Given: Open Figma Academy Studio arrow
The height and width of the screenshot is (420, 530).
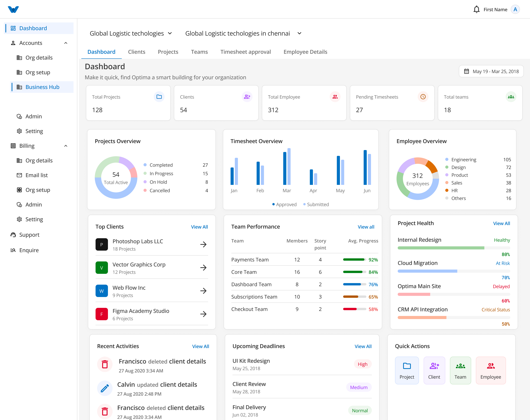Looking at the screenshot, I should [203, 314].
